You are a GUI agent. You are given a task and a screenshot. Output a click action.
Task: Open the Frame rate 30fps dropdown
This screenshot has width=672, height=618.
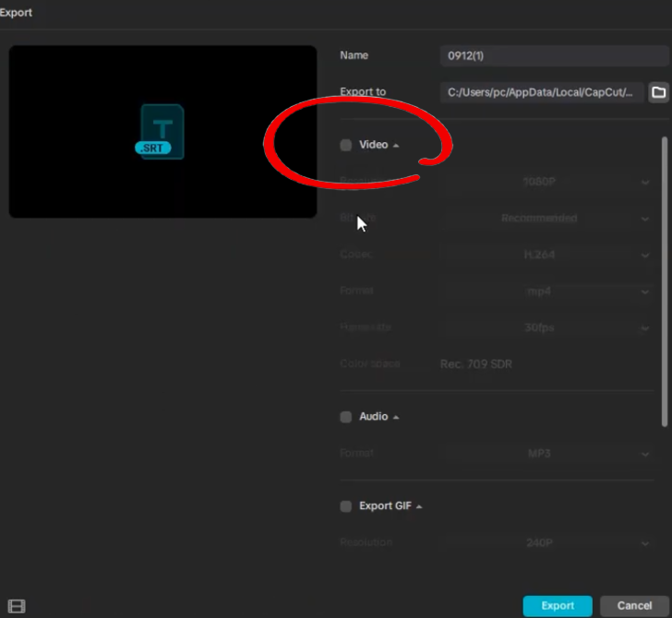[x=546, y=327]
